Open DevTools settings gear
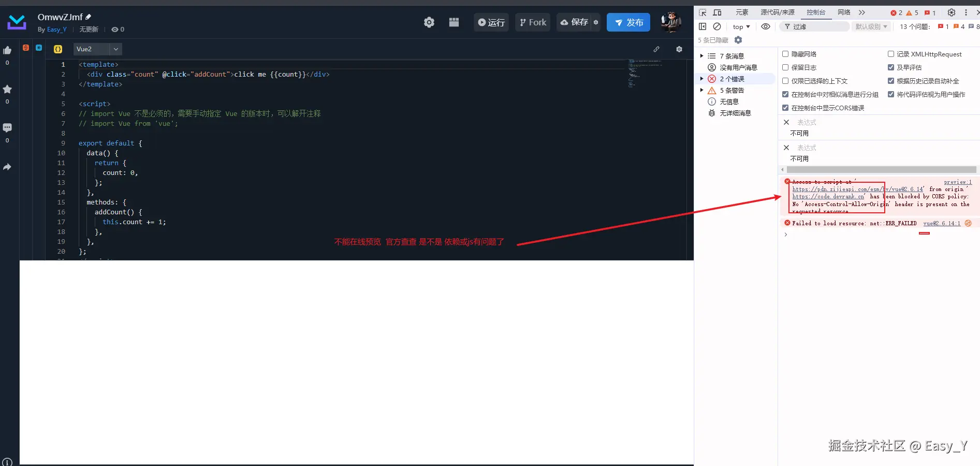The width and height of the screenshot is (980, 466). [952, 12]
